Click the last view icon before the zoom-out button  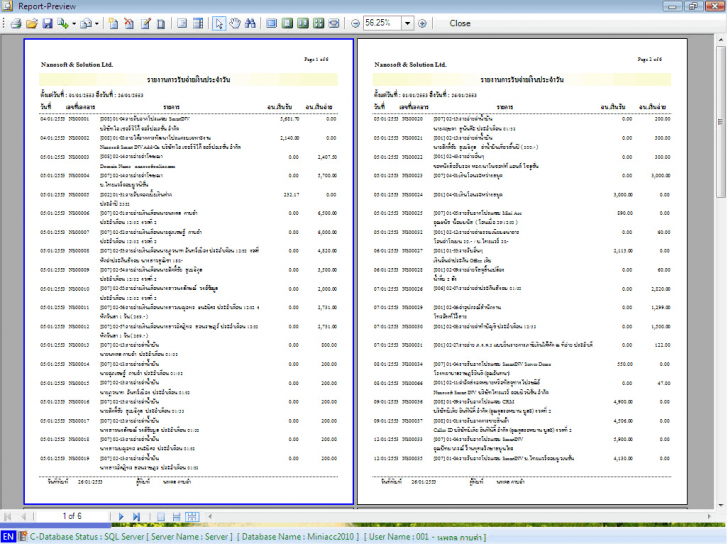pos(334,23)
